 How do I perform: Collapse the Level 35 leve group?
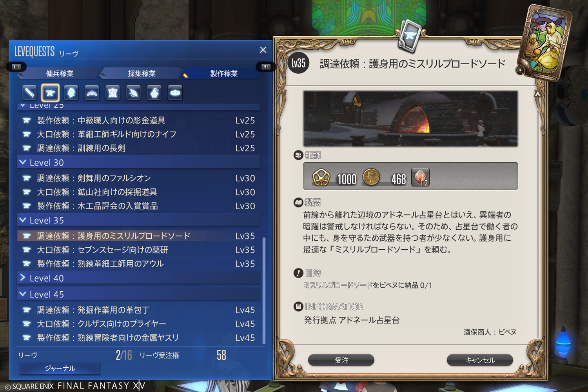(138, 220)
